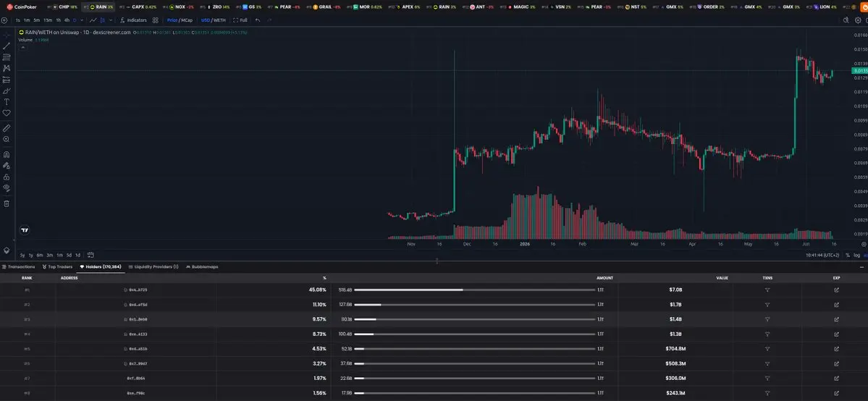Select the brush drawing tool
The image size is (868, 401).
click(x=7, y=90)
